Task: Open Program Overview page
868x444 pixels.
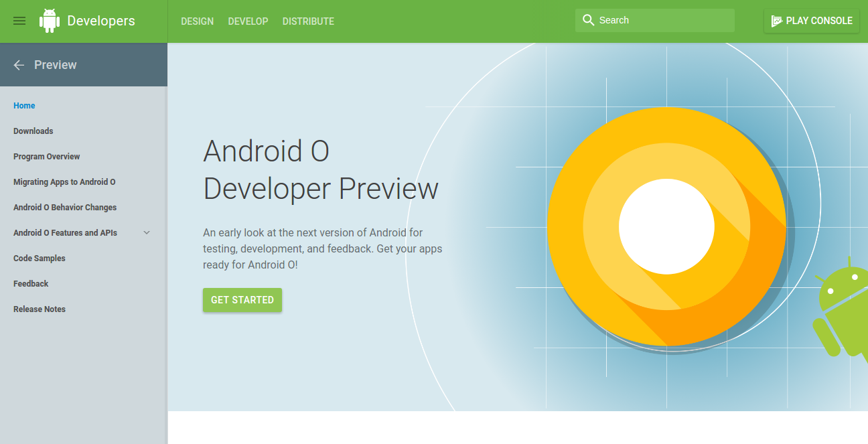Action: tap(47, 157)
